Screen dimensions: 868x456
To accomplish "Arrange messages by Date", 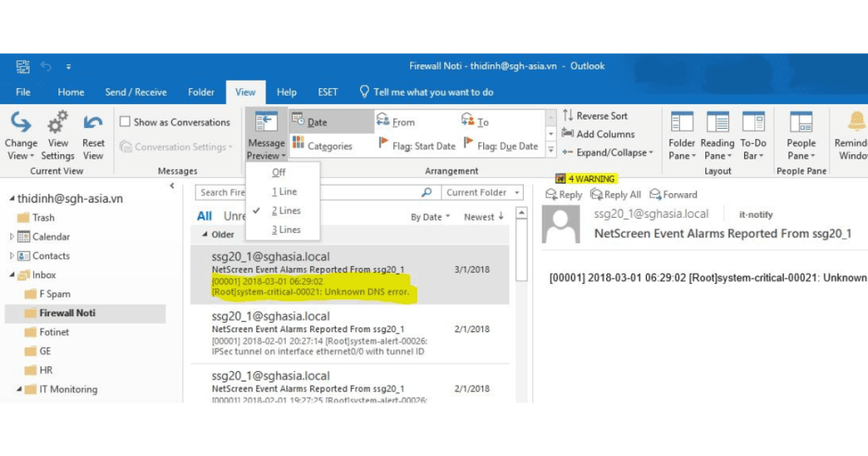I will (331, 122).
